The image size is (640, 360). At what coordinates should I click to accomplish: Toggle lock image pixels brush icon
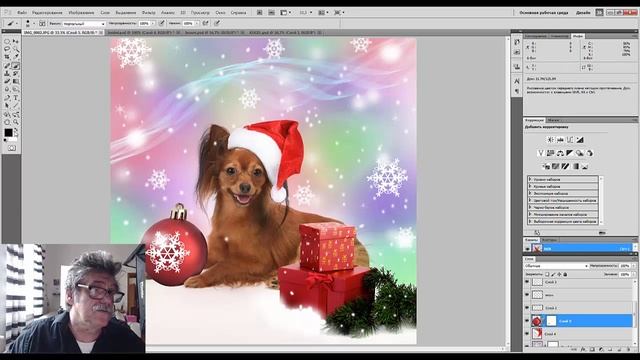(553, 274)
